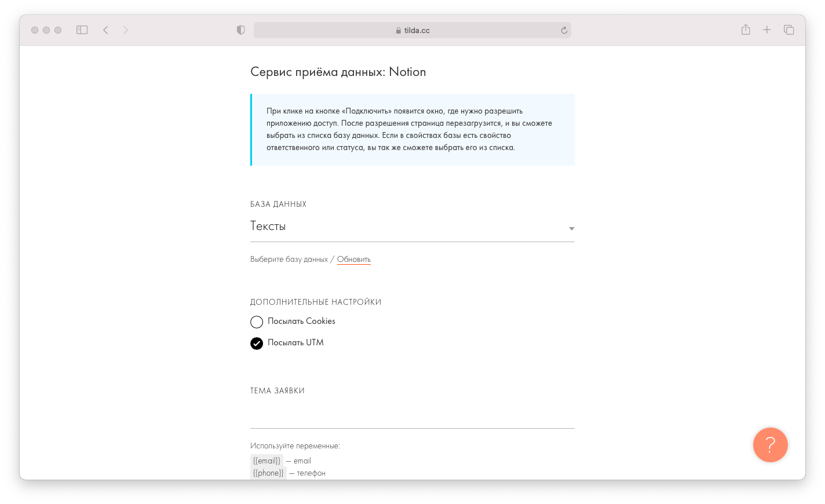Click the ДОПОЛНИТЕЛЬНЫЕ НАСТРОЙКИ section label
This screenshot has height=504, width=825.
pyautogui.click(x=316, y=302)
